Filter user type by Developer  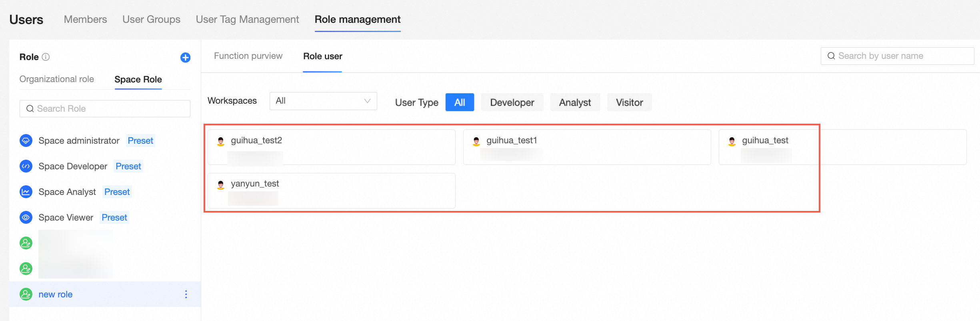512,102
